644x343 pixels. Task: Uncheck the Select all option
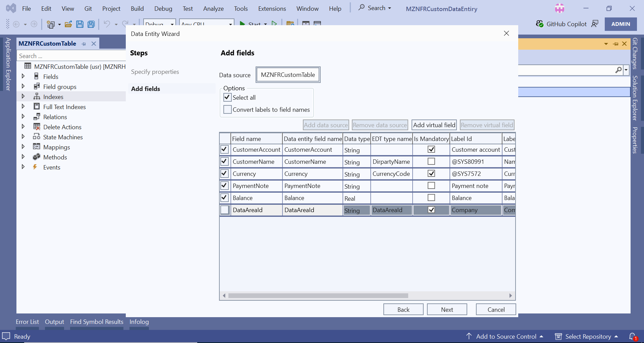(227, 97)
